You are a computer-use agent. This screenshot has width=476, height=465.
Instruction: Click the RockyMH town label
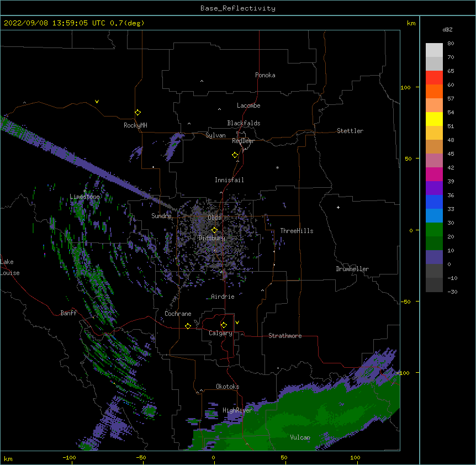[x=135, y=125]
